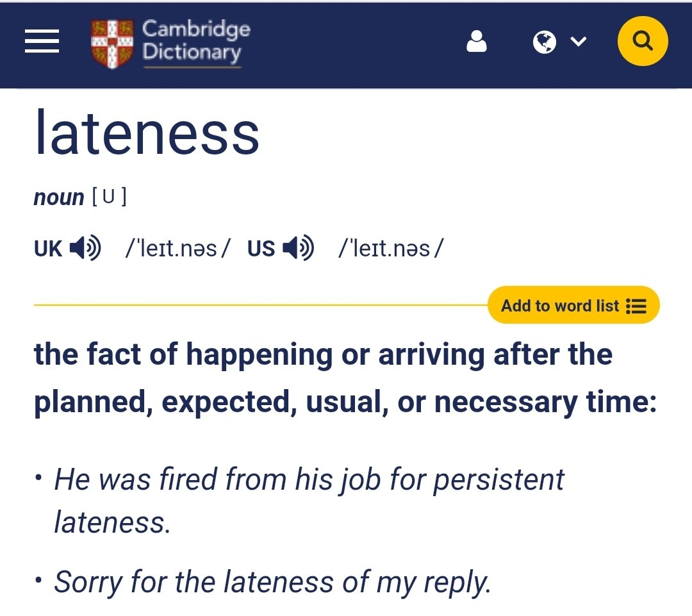The width and height of the screenshot is (692, 616).
Task: Open the hamburger navigation menu
Action: coord(42,42)
